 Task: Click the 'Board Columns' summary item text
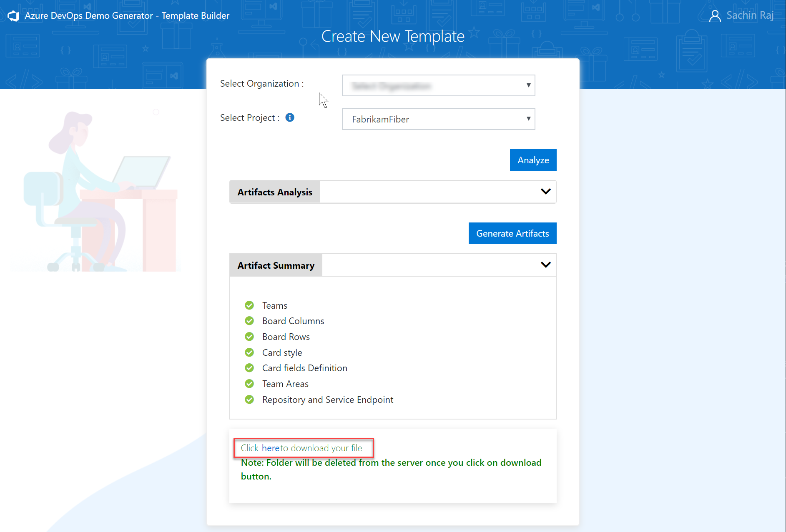tap(293, 321)
